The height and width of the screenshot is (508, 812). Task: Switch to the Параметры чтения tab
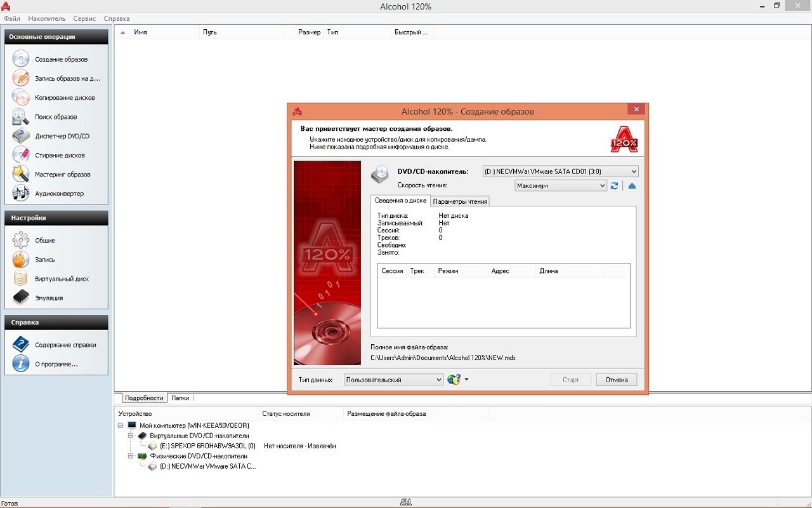[460, 201]
